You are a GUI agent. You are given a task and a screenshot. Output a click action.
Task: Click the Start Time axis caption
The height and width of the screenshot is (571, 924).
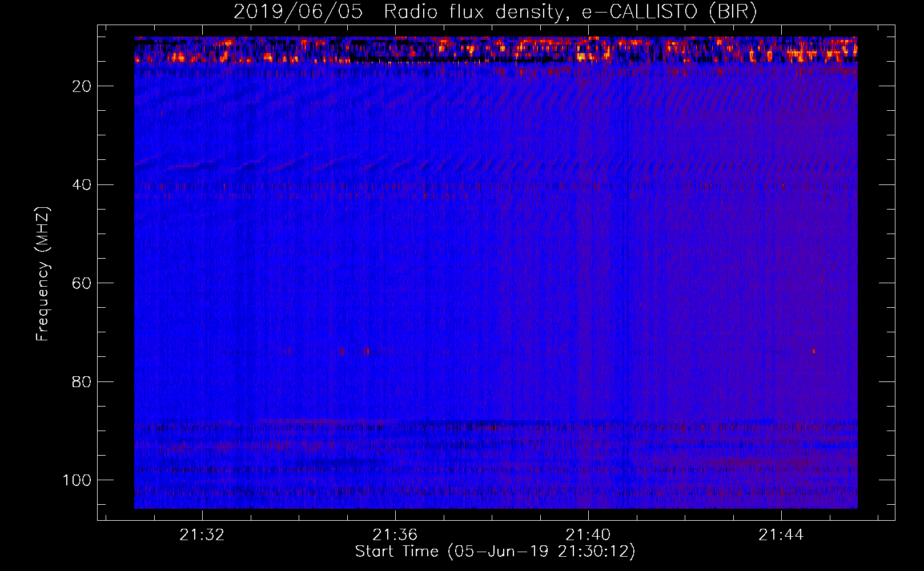point(495,552)
